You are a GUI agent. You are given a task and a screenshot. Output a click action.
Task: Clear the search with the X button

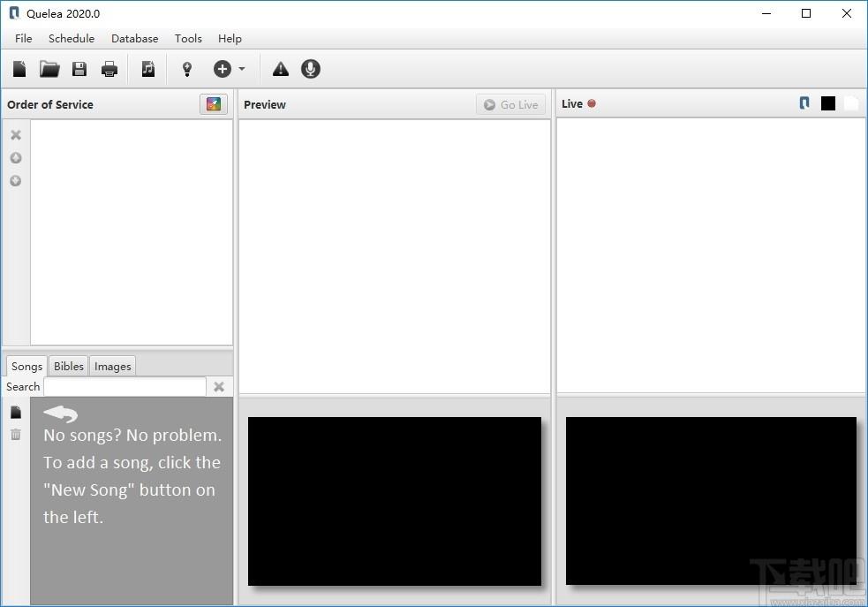(x=219, y=387)
